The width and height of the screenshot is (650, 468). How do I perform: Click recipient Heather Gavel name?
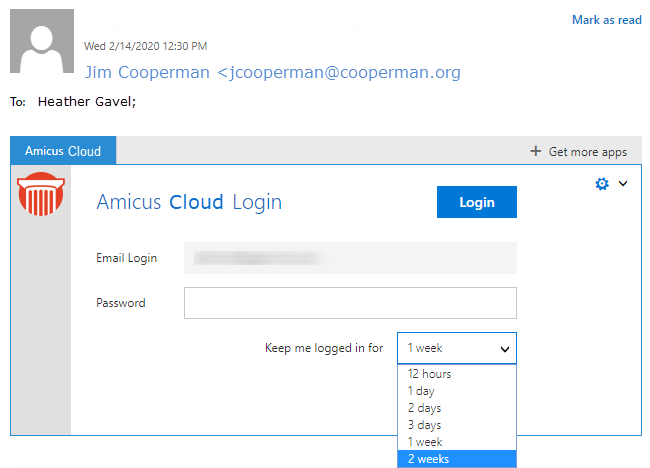point(87,102)
